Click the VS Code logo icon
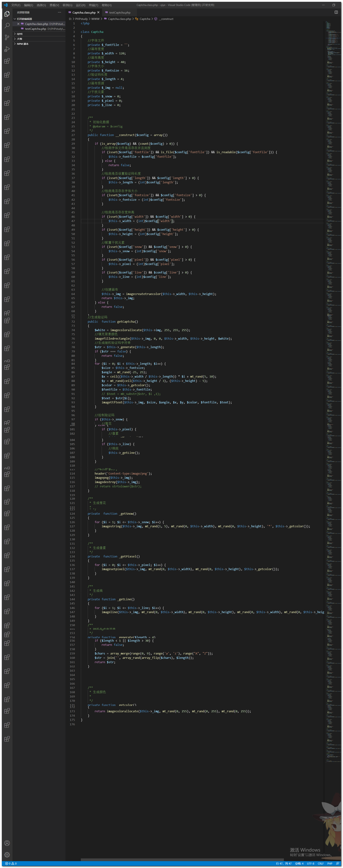Screen dimensions: 343x868 tap(5, 5)
